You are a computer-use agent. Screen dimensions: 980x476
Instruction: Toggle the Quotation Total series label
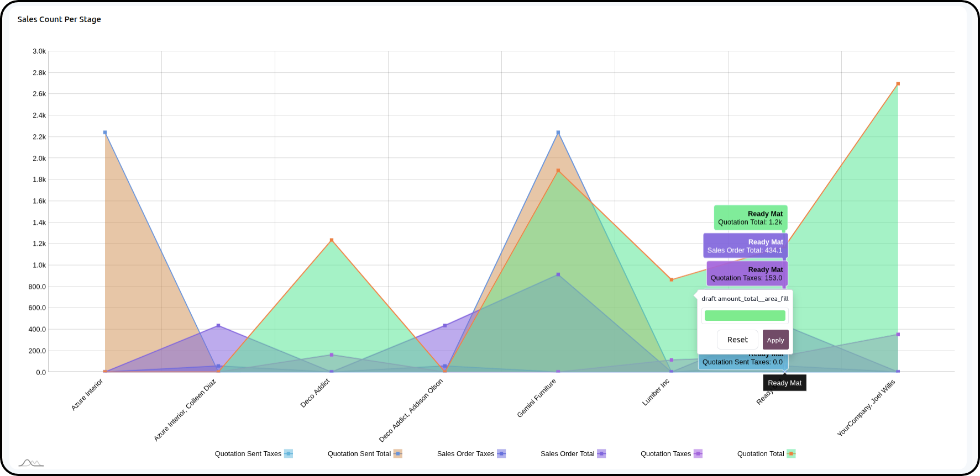pos(760,454)
